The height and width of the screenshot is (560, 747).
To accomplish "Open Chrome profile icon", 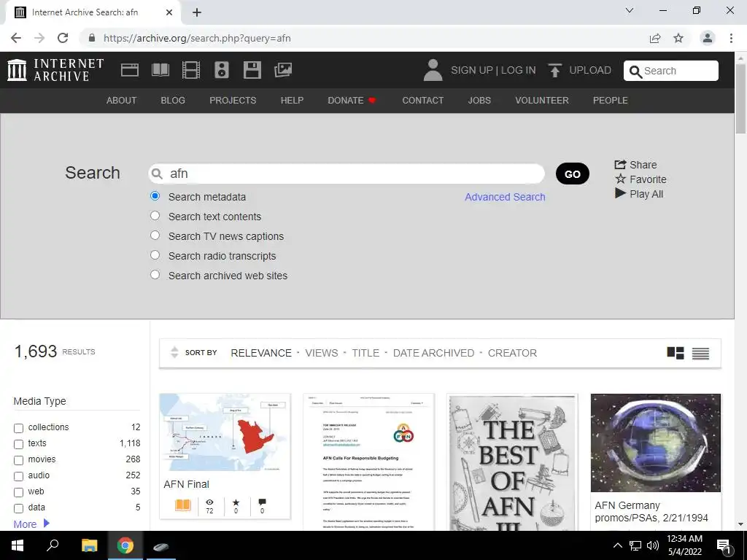I will [708, 38].
